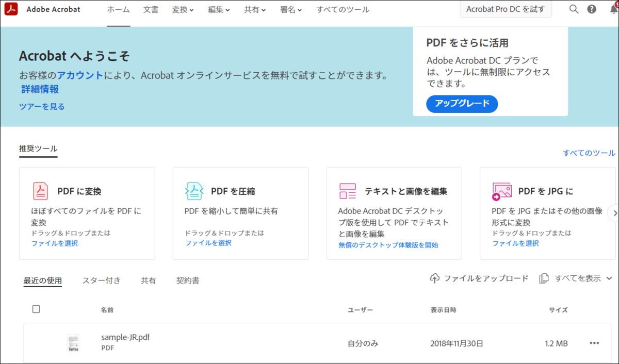Click the ツアーを見る link
Screen dimensions: 619x364
pos(42,107)
